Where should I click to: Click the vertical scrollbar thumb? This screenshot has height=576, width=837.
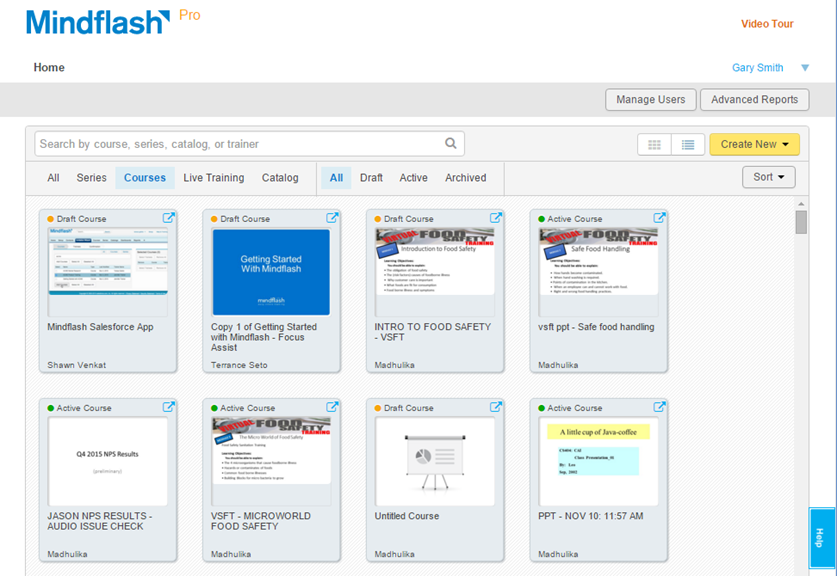pos(801,222)
